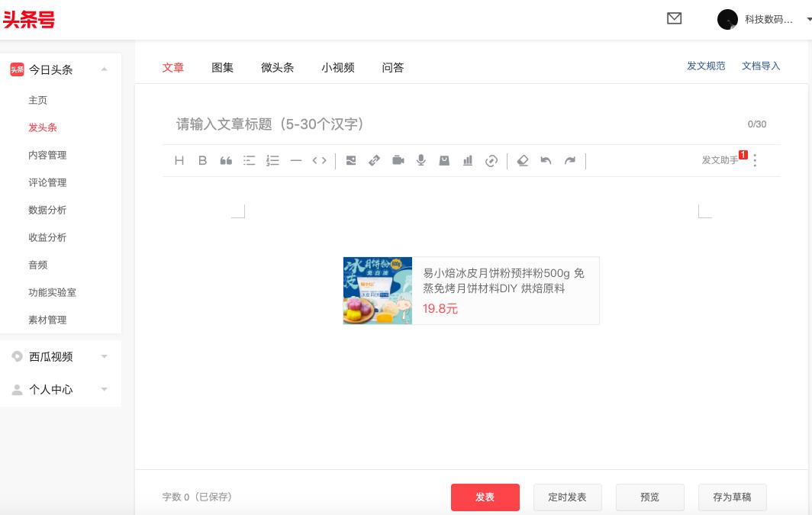Open 内容管理 in the sidebar
The image size is (812, 515).
[47, 155]
